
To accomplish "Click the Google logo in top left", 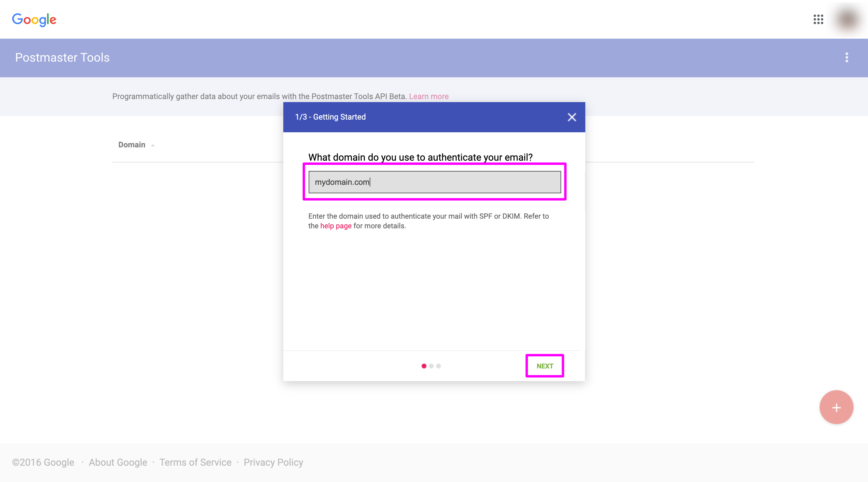I will tap(34, 19).
